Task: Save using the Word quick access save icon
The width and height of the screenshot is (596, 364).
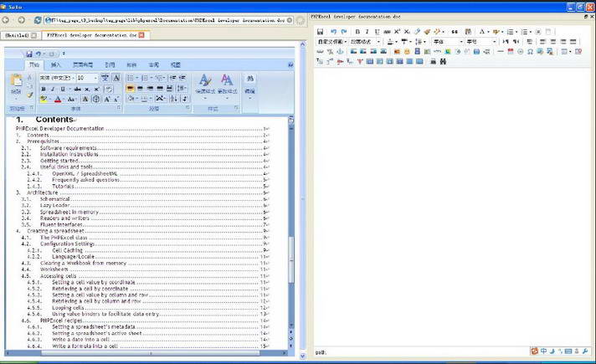Action: (29, 54)
